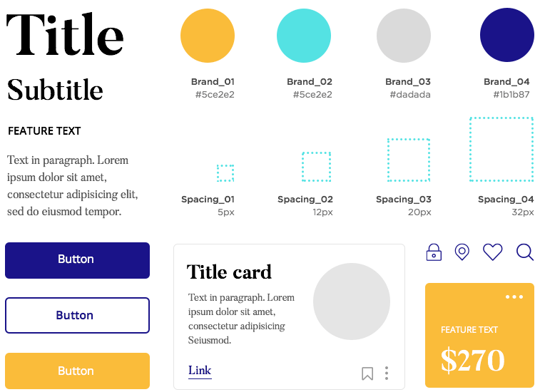Image resolution: width=535 pixels, height=392 pixels.
Task: Click the outlined white Button
Action: [78, 315]
